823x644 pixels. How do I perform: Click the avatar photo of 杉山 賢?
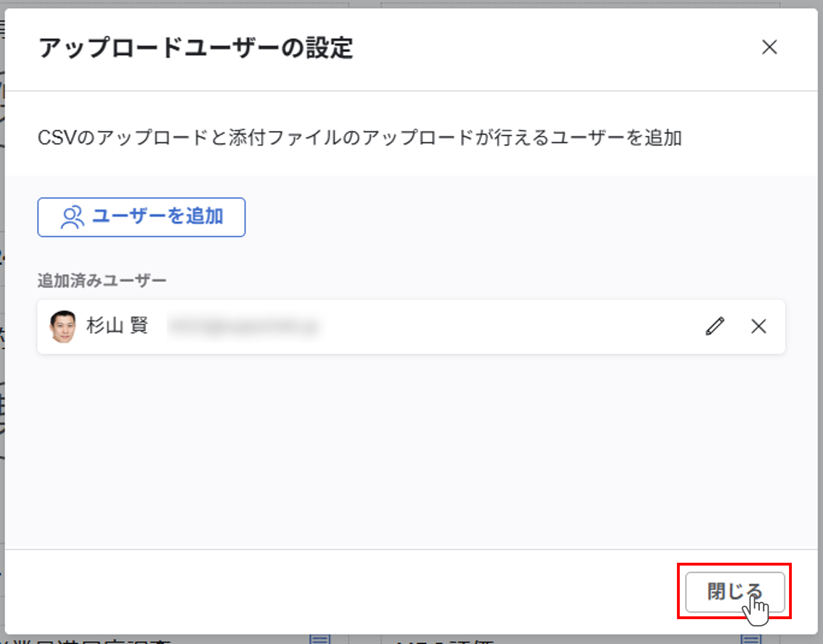63,326
